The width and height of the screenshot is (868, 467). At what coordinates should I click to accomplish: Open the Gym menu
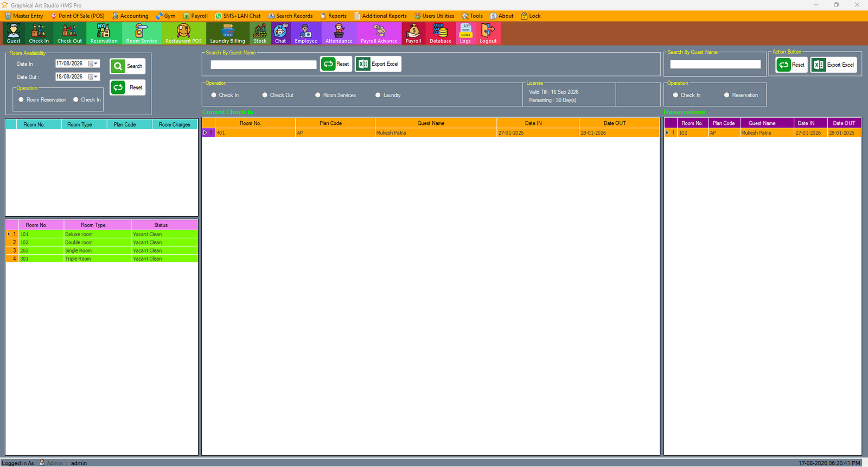[165, 16]
